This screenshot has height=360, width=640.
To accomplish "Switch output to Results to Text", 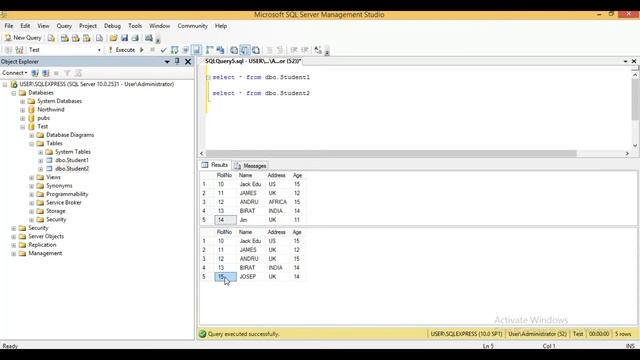I will tap(234, 50).
